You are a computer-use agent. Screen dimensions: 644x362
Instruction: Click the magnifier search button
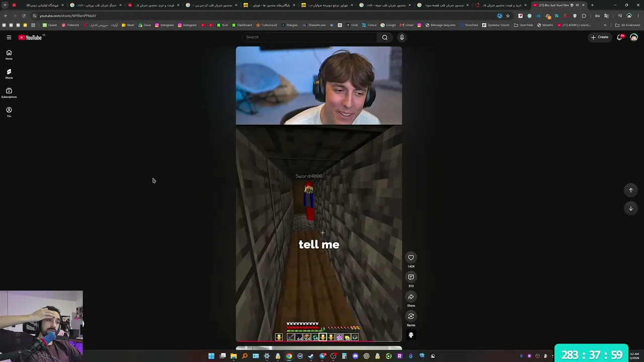pyautogui.click(x=385, y=37)
